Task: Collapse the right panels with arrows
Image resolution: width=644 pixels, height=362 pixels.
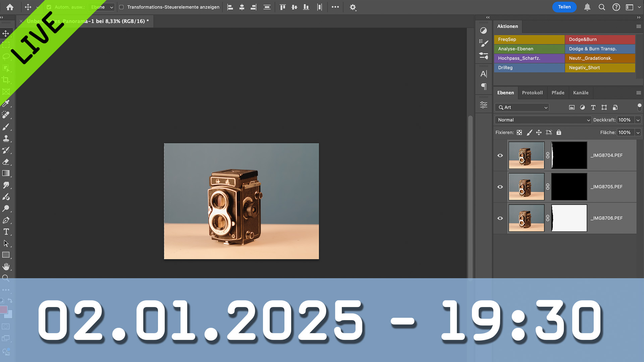Action: pyautogui.click(x=639, y=17)
